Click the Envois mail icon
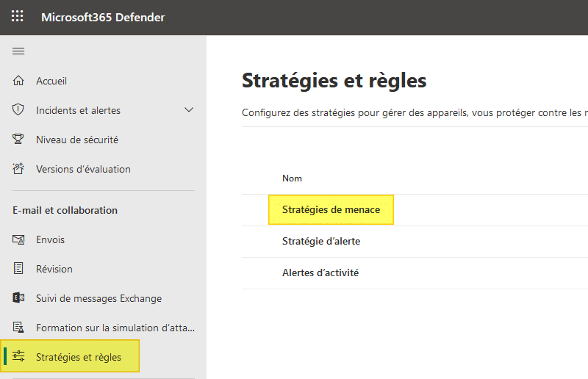The width and height of the screenshot is (588, 379). pyautogui.click(x=19, y=239)
